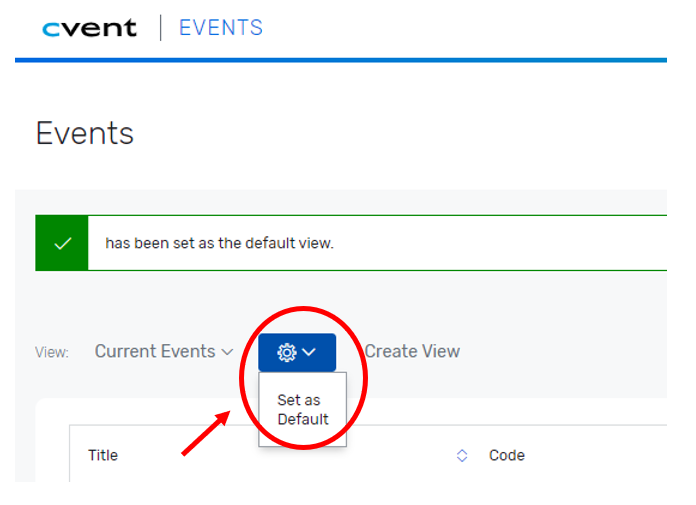
Task: Click the blue header divider bar
Action: point(341,60)
